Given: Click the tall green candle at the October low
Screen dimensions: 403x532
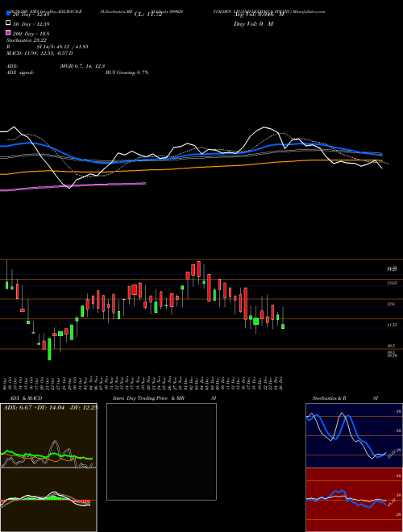Looking at the screenshot, I should (x=49, y=349).
